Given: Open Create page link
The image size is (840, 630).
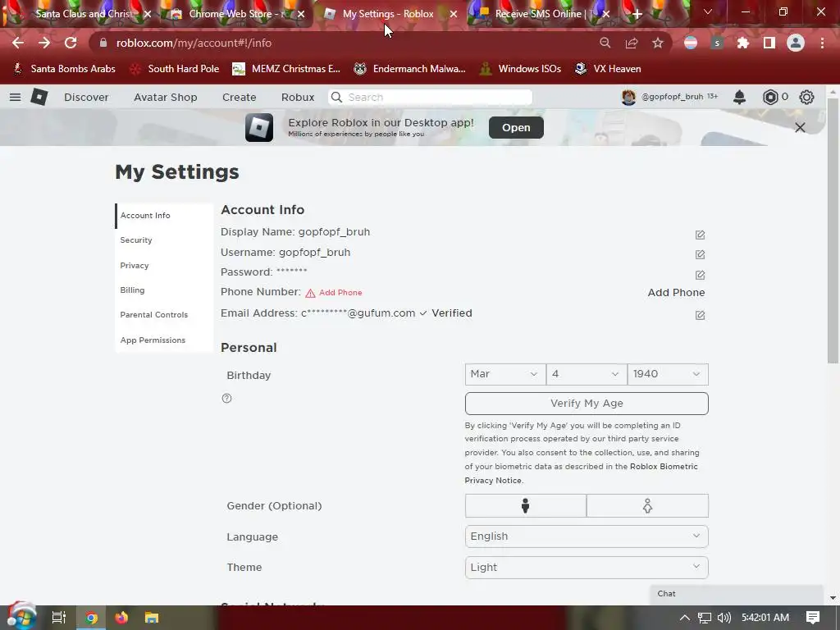Looking at the screenshot, I should (239, 97).
